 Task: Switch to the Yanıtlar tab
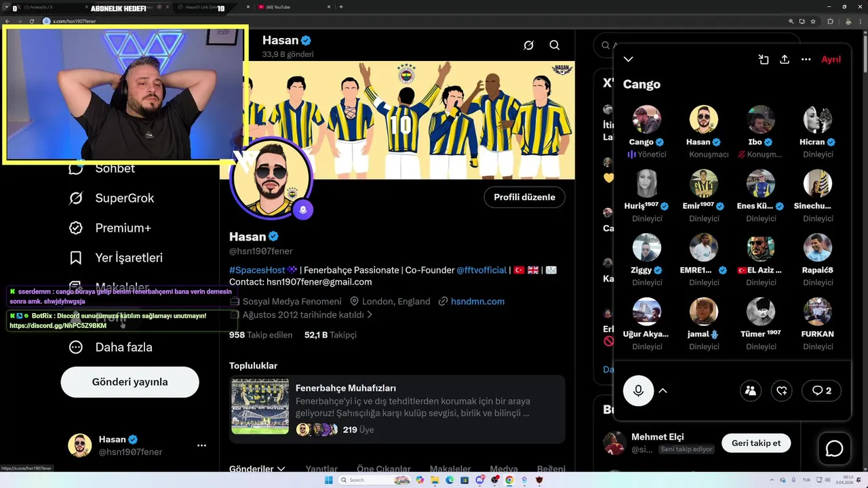(321, 468)
